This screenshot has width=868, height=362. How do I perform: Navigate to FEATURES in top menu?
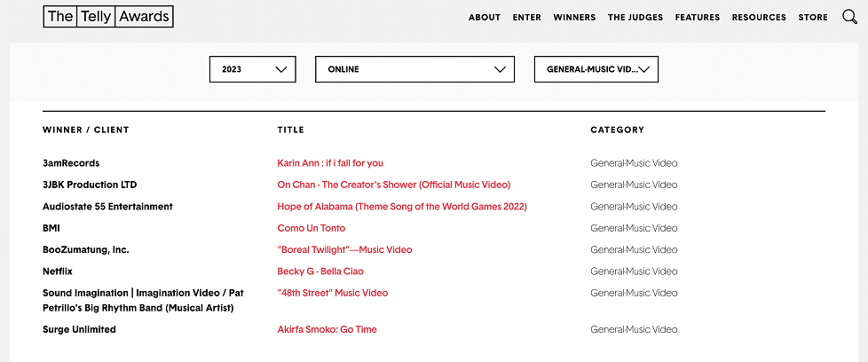pos(698,18)
